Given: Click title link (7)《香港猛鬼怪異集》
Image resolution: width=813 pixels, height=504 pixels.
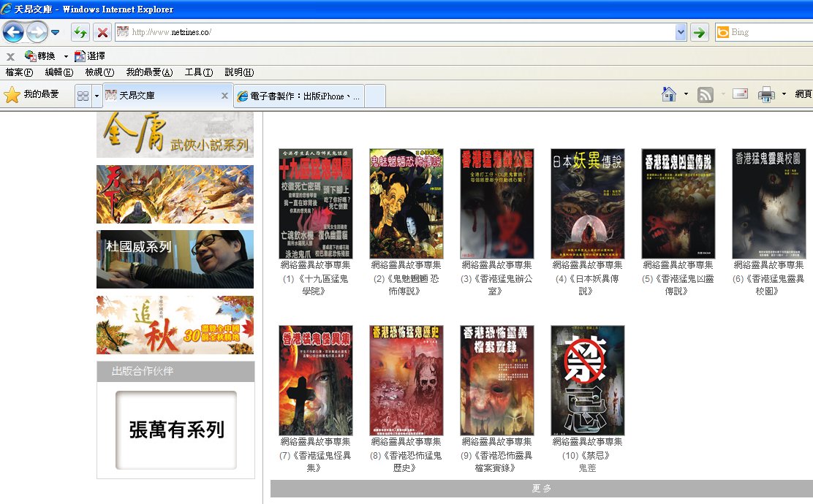Looking at the screenshot, I should [316, 462].
